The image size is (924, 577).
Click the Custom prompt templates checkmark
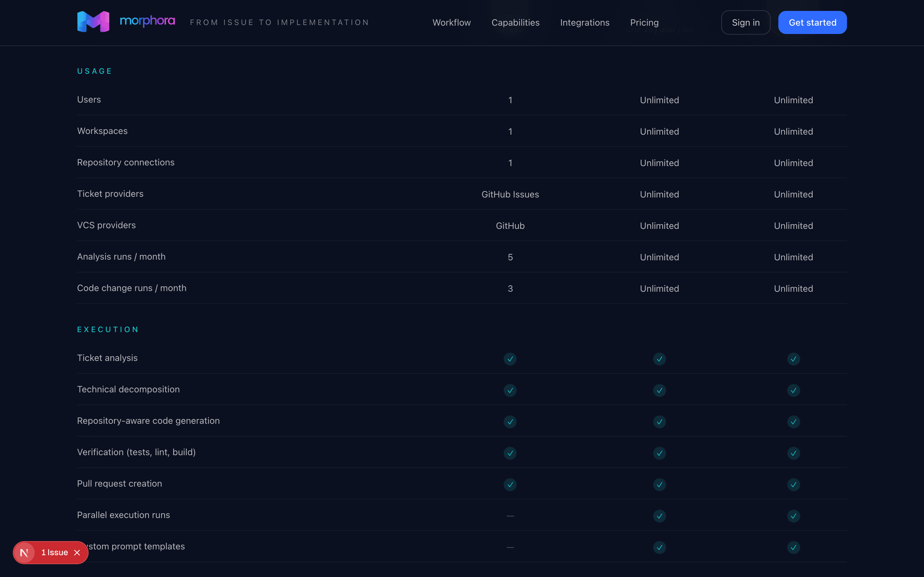pos(659,547)
